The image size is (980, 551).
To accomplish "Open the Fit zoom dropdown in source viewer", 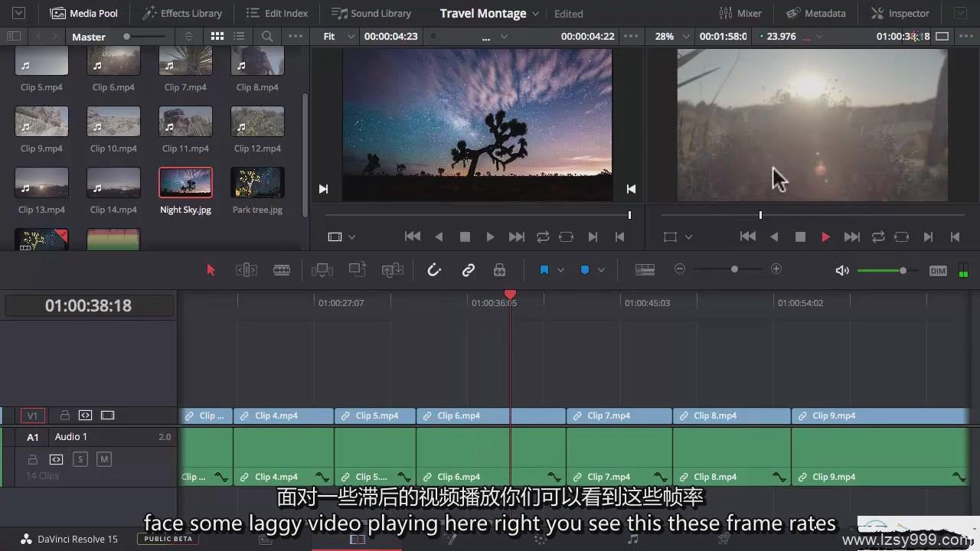I will (351, 37).
